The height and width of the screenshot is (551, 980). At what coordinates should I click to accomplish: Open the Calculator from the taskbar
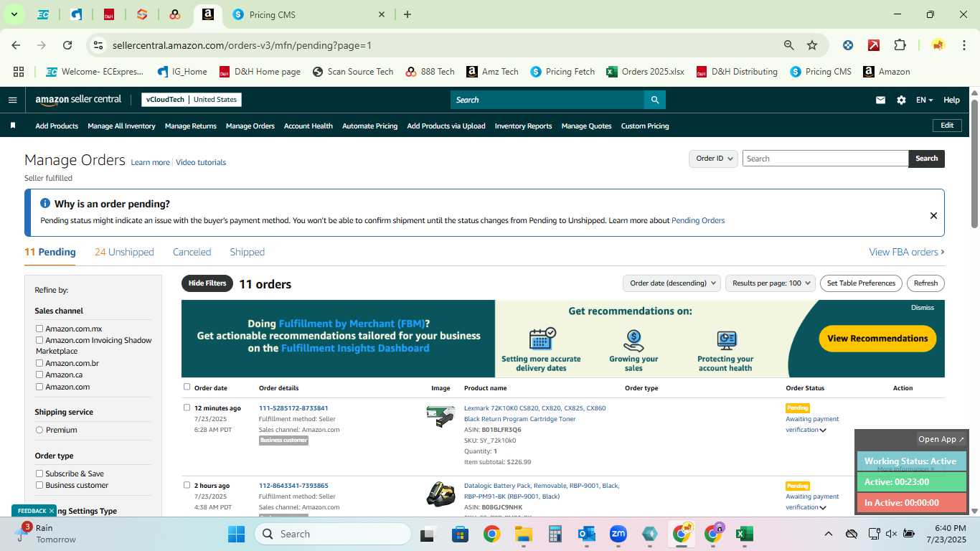pos(555,534)
